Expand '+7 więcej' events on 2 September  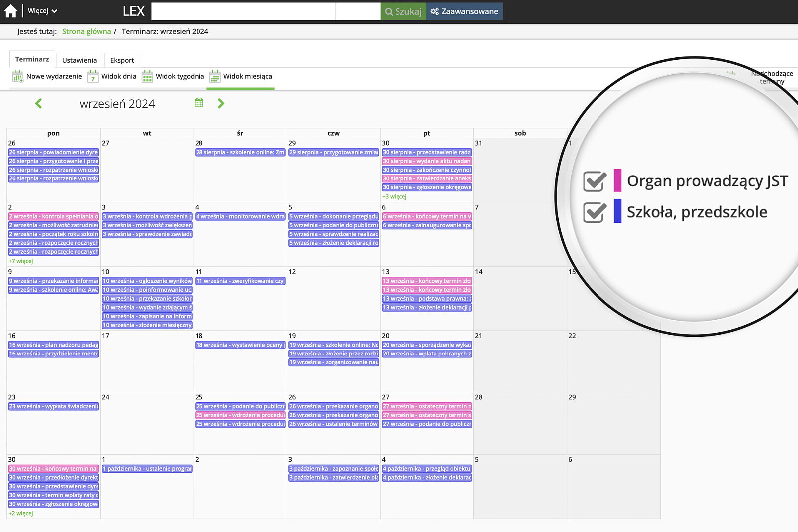(21, 261)
